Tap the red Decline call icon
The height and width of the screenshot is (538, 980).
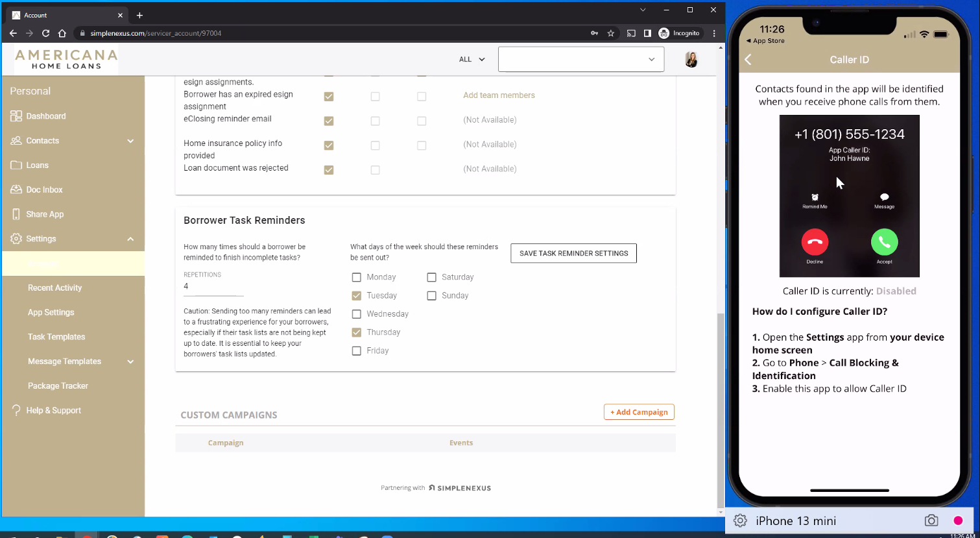pyautogui.click(x=815, y=242)
